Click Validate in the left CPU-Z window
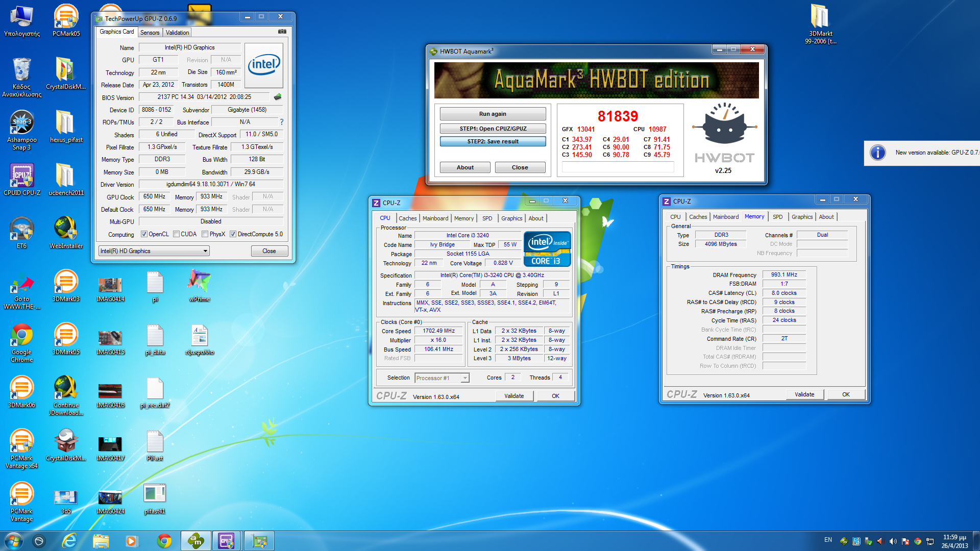The width and height of the screenshot is (980, 551). point(514,396)
